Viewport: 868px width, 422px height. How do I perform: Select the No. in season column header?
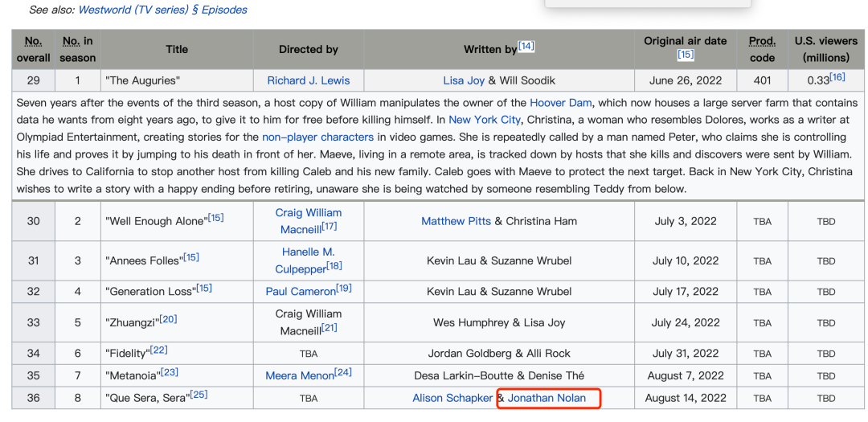pyautogui.click(x=77, y=49)
